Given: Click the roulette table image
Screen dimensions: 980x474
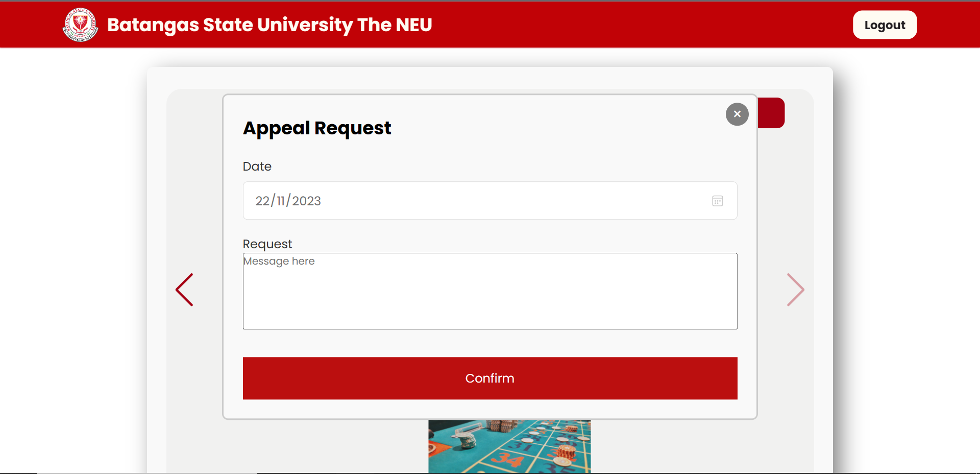Looking at the screenshot, I should [x=509, y=446].
